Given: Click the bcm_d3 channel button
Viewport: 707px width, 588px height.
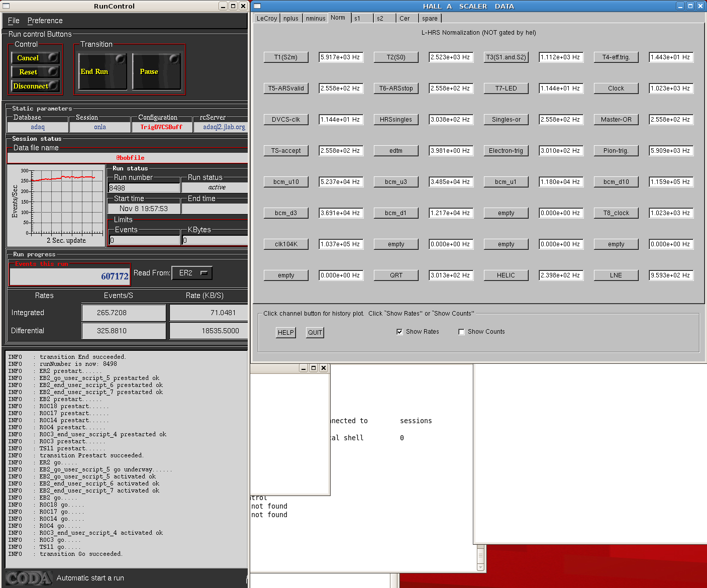Looking at the screenshot, I should pyautogui.click(x=286, y=213).
